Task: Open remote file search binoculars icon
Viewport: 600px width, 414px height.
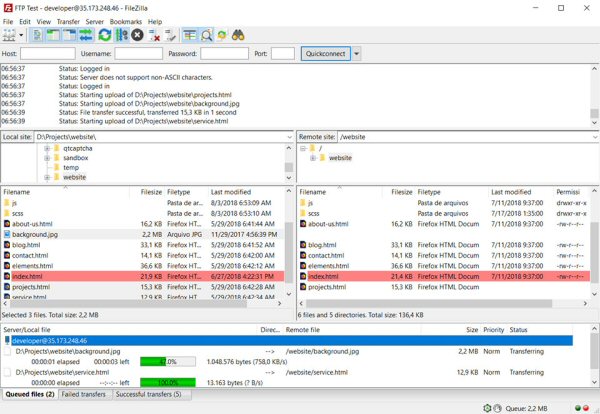Action: point(238,35)
